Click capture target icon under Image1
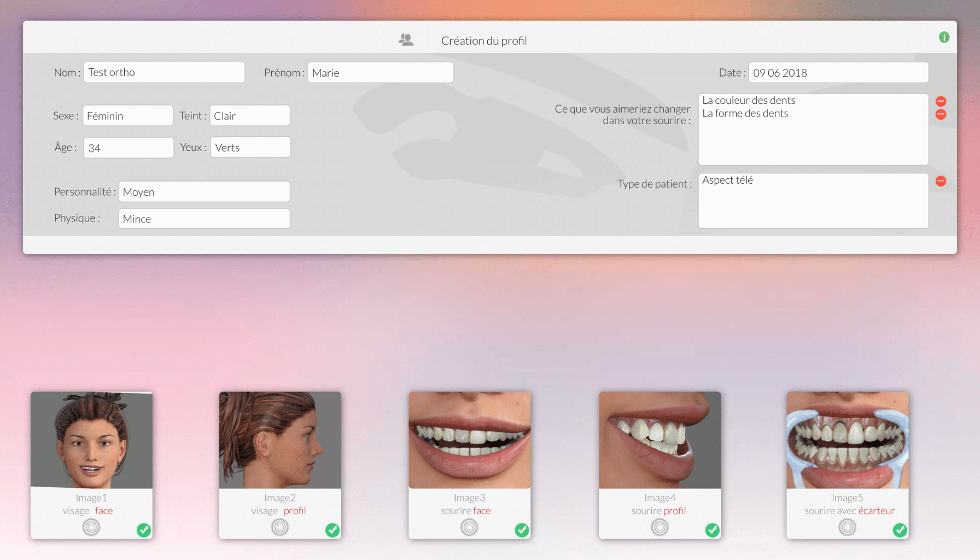Image resolution: width=980 pixels, height=560 pixels. (x=91, y=527)
